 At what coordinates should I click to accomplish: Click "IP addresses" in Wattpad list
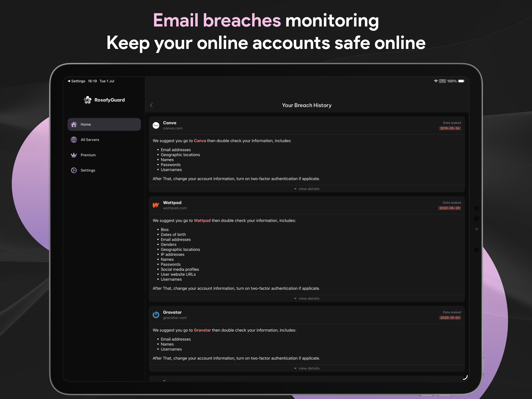click(x=172, y=254)
